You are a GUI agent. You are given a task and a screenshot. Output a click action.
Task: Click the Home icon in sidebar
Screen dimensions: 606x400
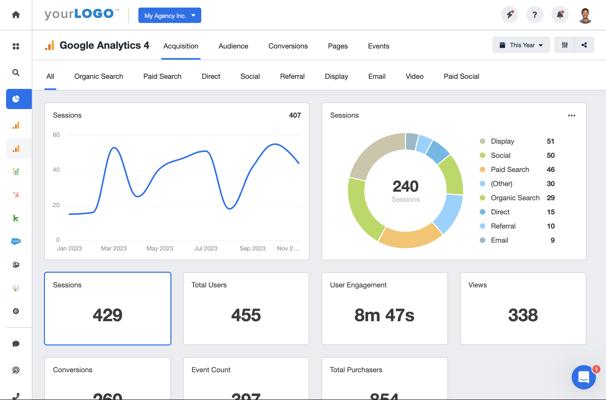[16, 15]
